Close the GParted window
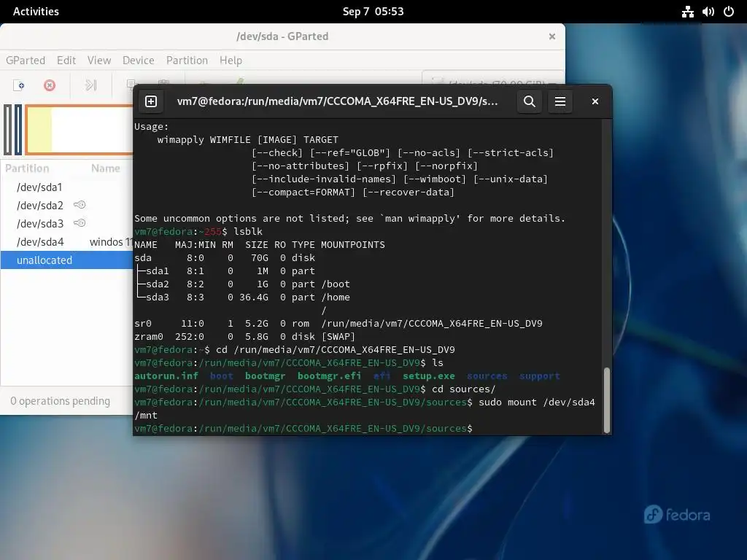The height and width of the screenshot is (560, 747). 552,36
